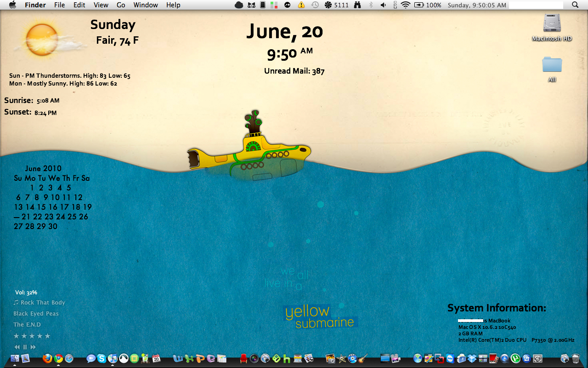This screenshot has width=588, height=368.
Task: Launch Skype from the dock
Action: point(102,358)
